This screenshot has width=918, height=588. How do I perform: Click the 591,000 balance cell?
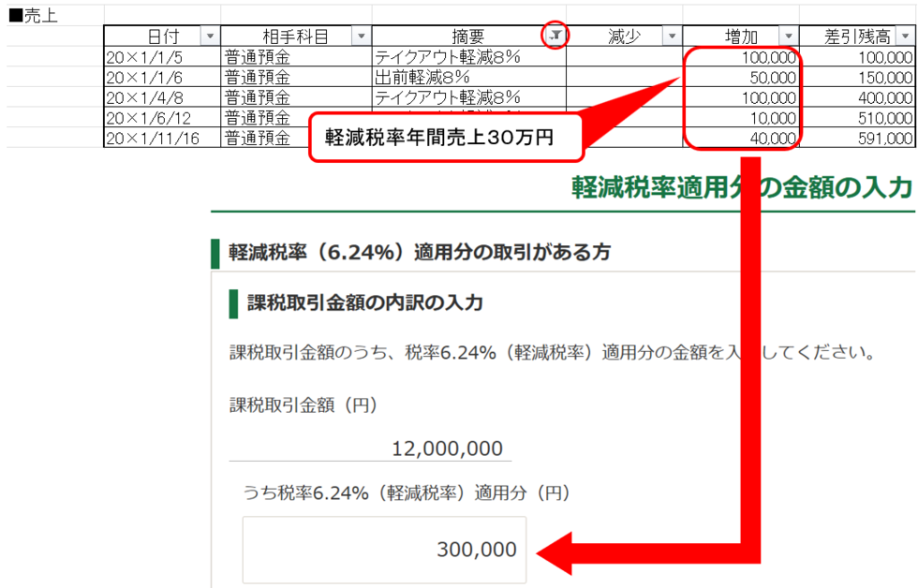tap(856, 139)
